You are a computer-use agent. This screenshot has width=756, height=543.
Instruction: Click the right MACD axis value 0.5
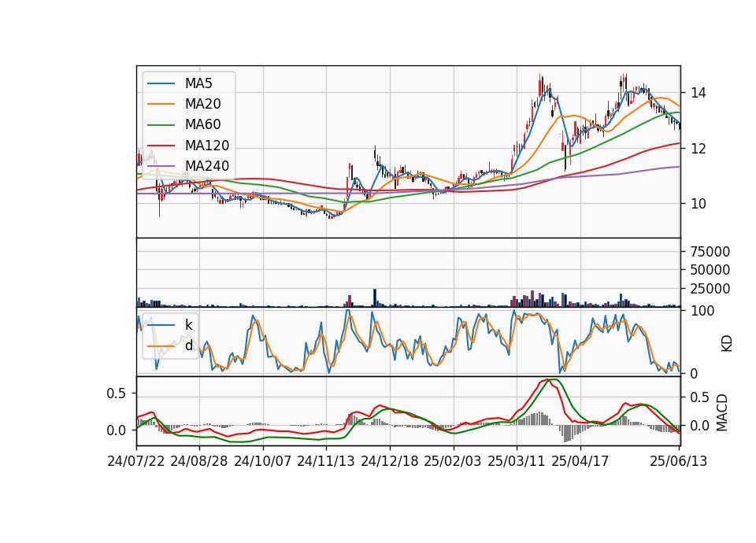click(x=700, y=397)
